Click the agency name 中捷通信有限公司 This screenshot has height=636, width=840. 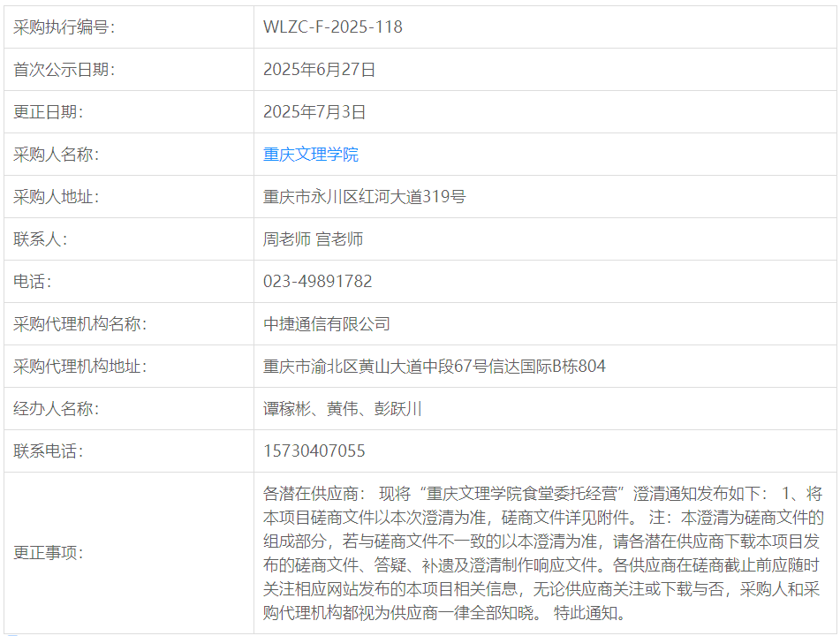coord(327,324)
